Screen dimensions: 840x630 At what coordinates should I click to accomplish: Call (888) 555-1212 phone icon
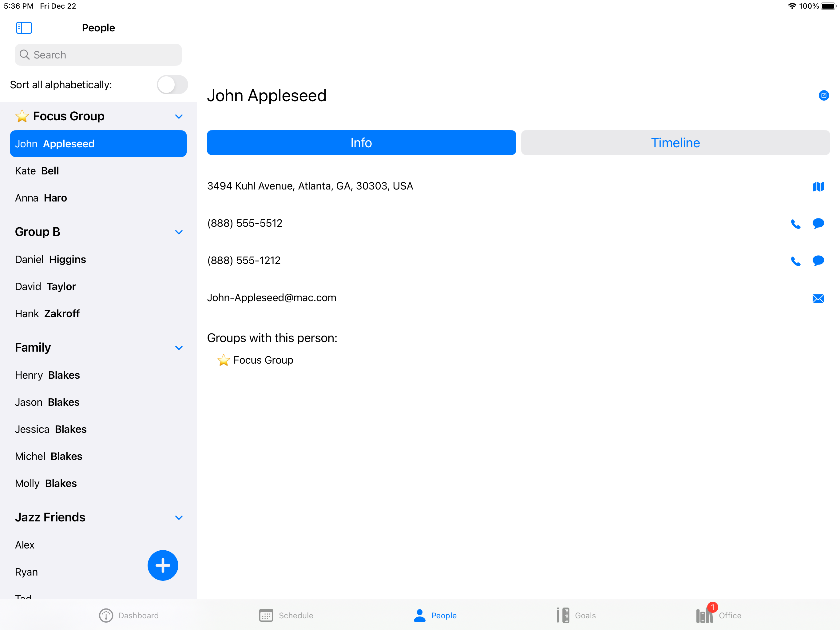(x=795, y=261)
